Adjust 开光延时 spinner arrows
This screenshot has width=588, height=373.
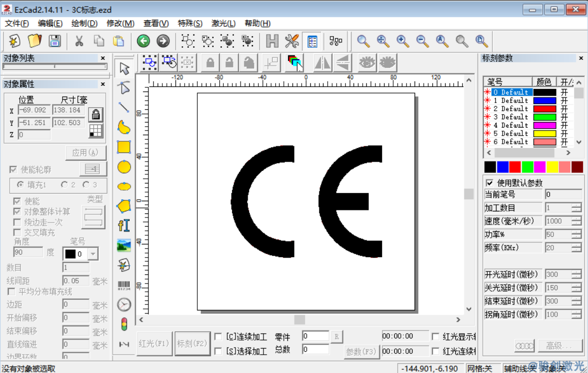[576, 274]
